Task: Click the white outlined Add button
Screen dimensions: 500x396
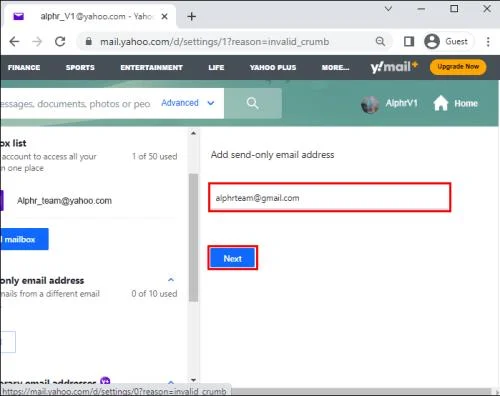Action: coord(8,342)
